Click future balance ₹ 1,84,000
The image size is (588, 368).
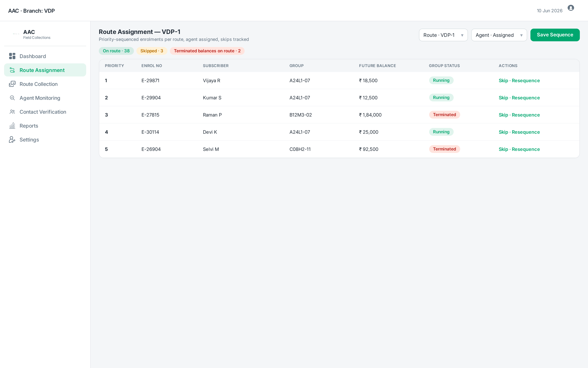point(370,115)
